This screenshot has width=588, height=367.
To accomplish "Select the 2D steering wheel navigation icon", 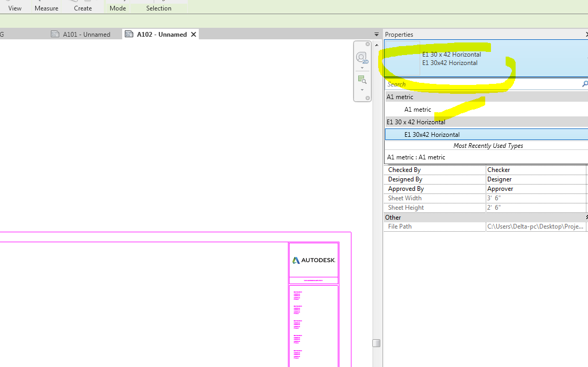I will click(x=361, y=57).
